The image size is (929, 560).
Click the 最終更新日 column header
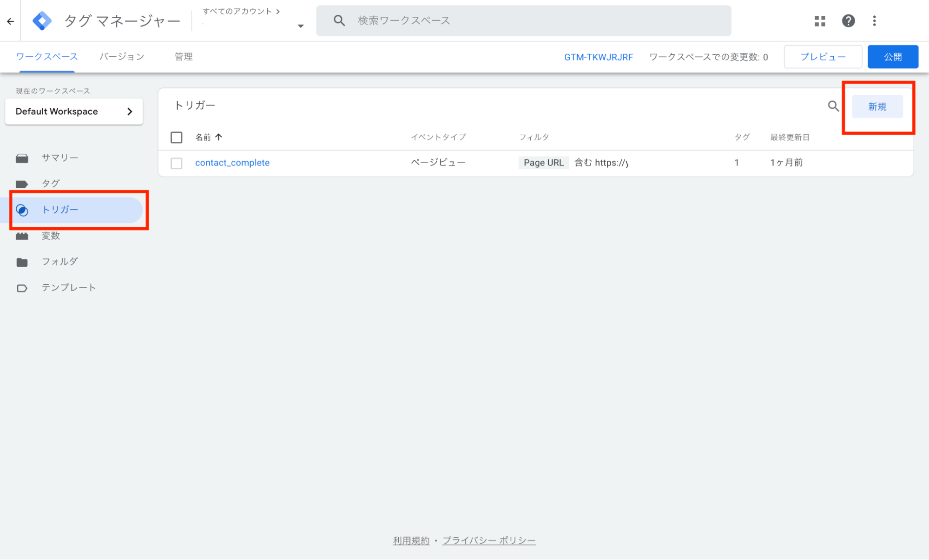pos(790,137)
